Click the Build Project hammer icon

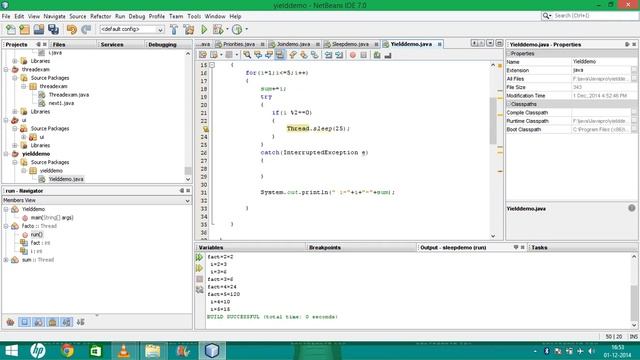coord(174,29)
